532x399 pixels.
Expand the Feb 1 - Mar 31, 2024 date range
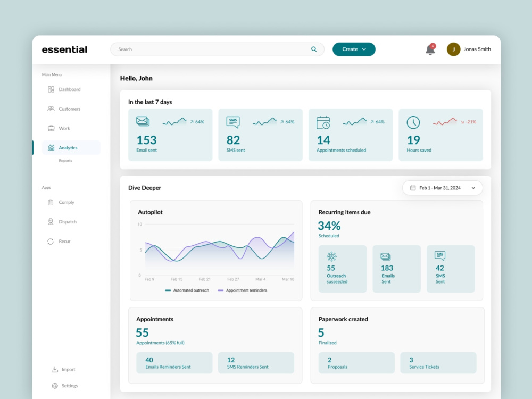443,188
